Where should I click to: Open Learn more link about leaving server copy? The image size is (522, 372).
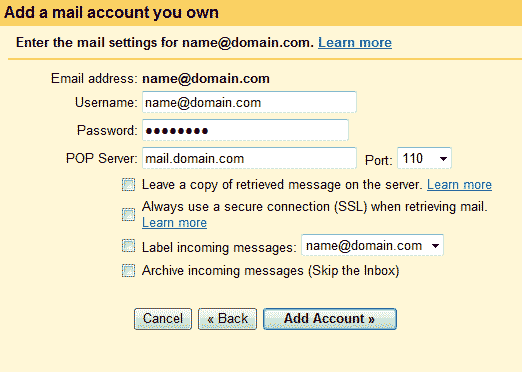tap(459, 185)
